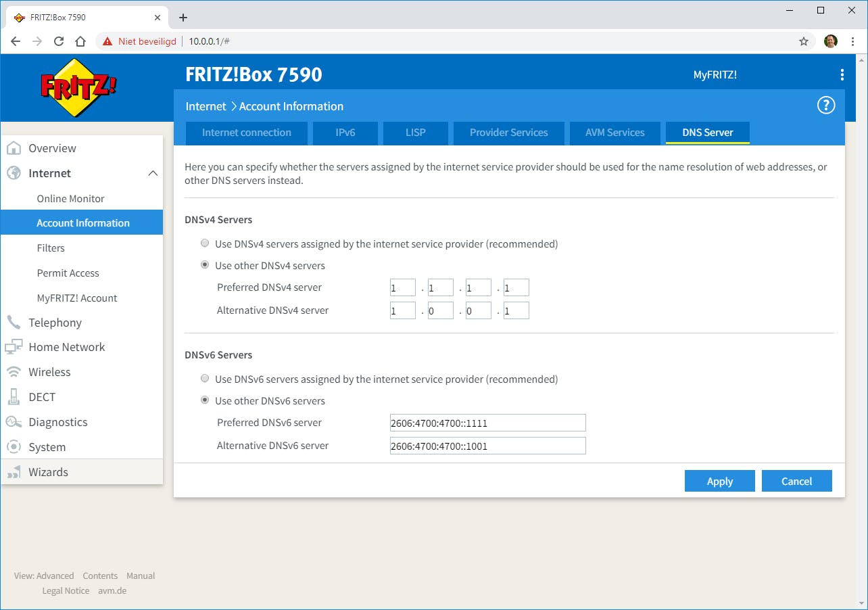
Task: Open Account Information in the sidebar
Action: (x=82, y=222)
